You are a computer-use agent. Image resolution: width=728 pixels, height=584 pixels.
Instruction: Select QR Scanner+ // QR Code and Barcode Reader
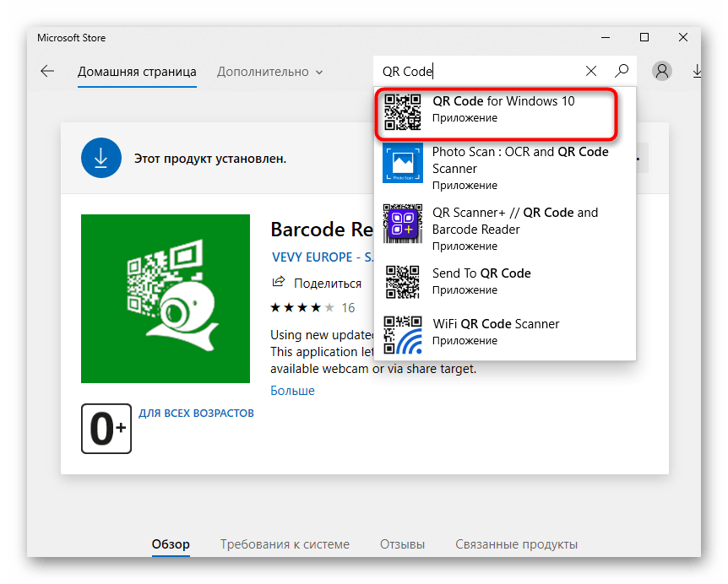tap(505, 230)
